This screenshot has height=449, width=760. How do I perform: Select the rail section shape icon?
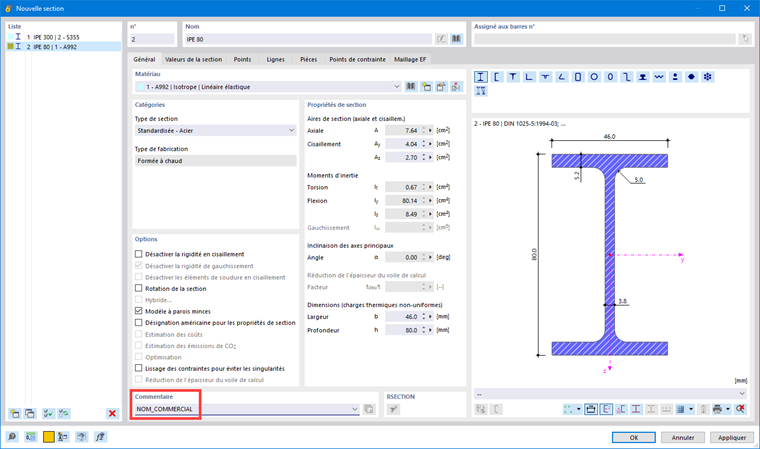click(x=643, y=77)
